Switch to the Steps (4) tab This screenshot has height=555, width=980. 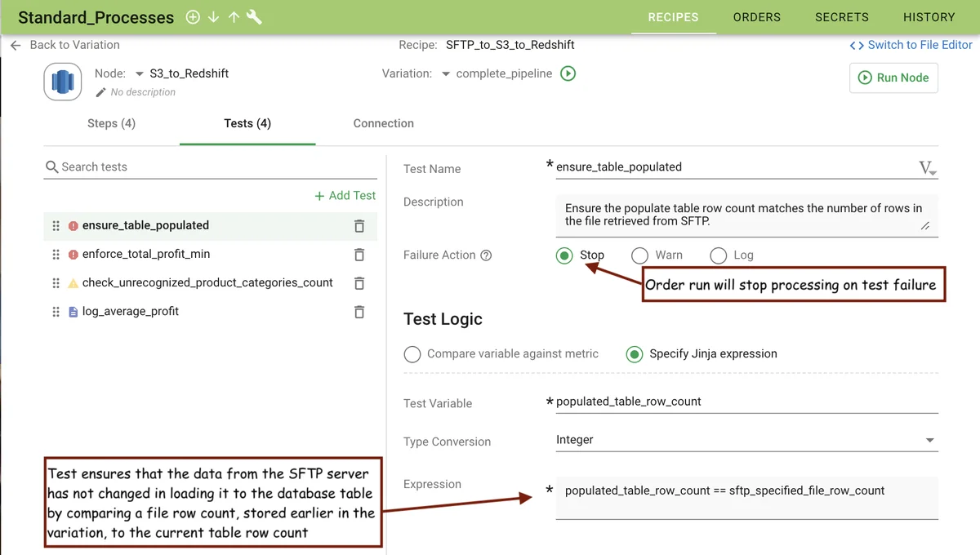click(111, 123)
